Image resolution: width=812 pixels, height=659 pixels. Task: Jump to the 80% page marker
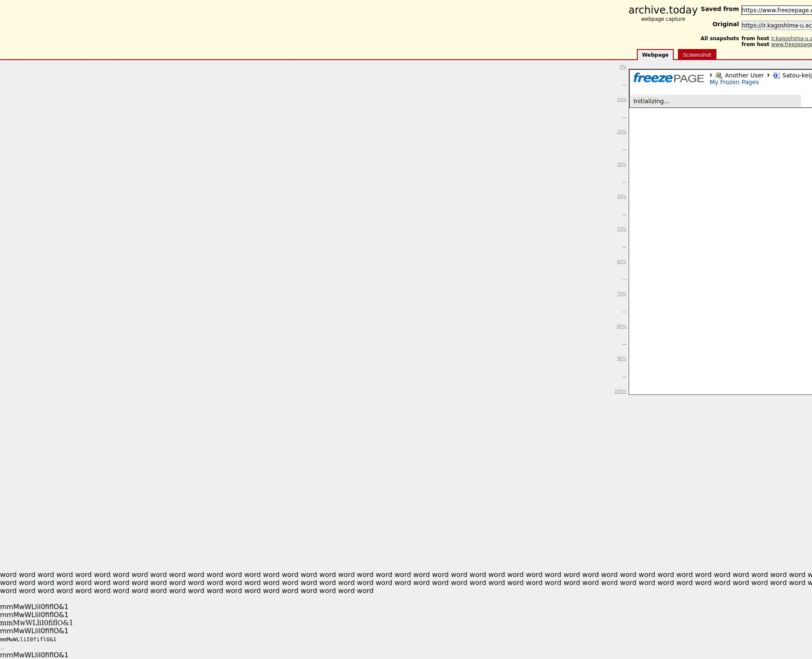(x=621, y=326)
